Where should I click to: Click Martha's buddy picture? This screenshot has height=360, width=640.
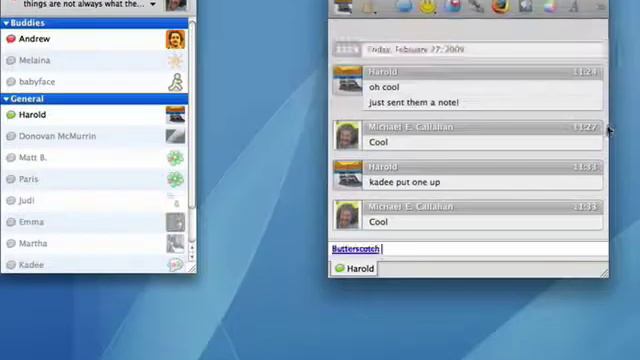pos(176,244)
